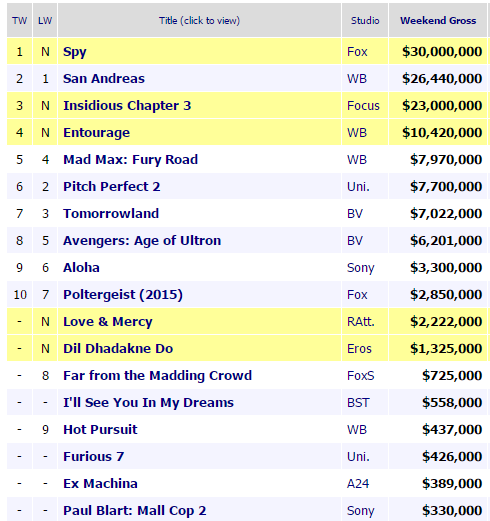The image size is (490, 521).
Task: Select the Pitch Perfect 2 title
Action: (x=112, y=187)
